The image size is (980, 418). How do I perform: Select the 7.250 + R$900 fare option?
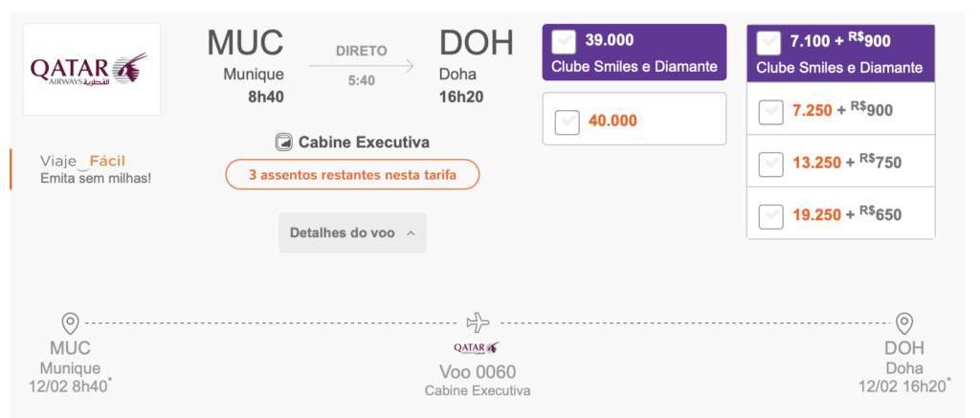pos(770,113)
